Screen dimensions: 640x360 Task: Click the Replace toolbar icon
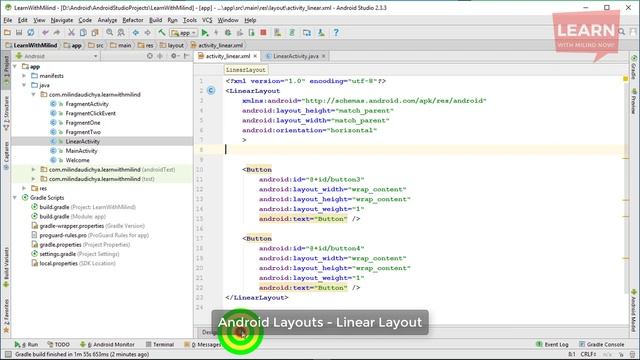121,33
